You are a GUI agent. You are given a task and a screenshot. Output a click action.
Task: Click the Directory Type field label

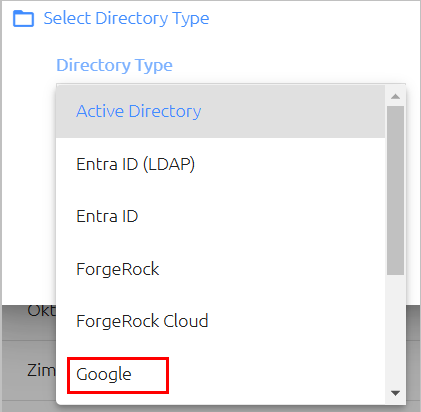pos(114,65)
